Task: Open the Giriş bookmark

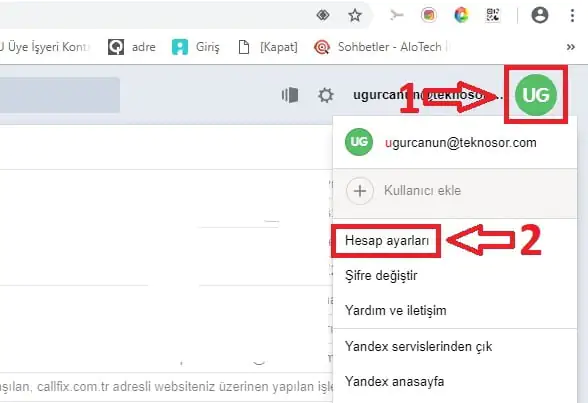Action: [x=196, y=47]
